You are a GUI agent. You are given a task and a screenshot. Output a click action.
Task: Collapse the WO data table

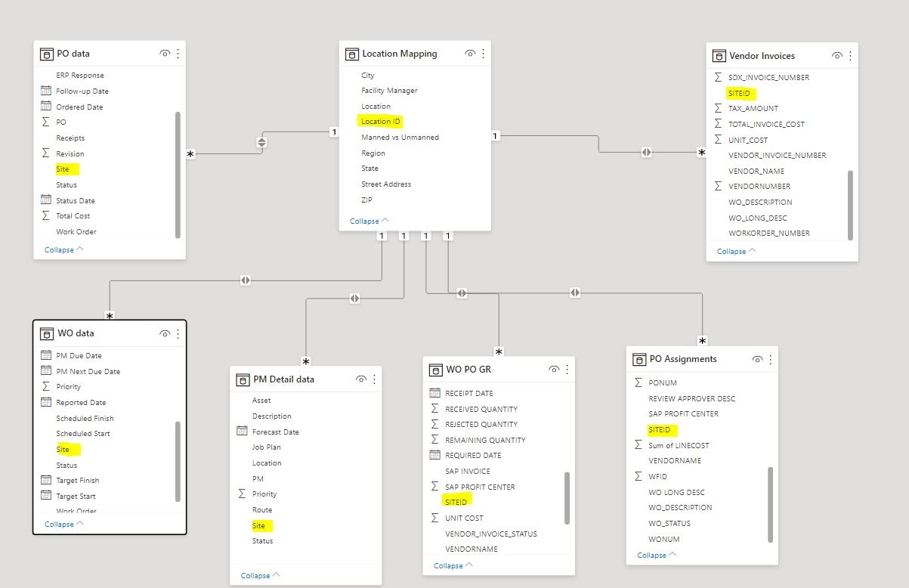[64, 524]
